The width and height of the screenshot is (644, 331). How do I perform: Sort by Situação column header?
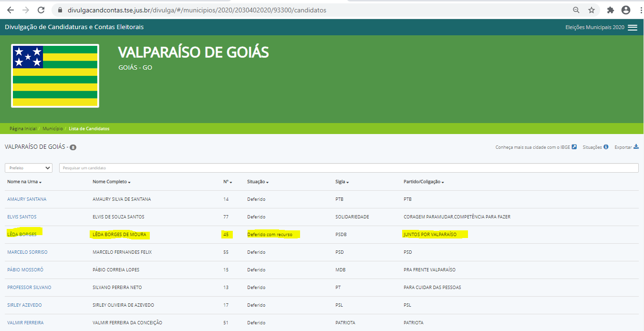coord(258,182)
